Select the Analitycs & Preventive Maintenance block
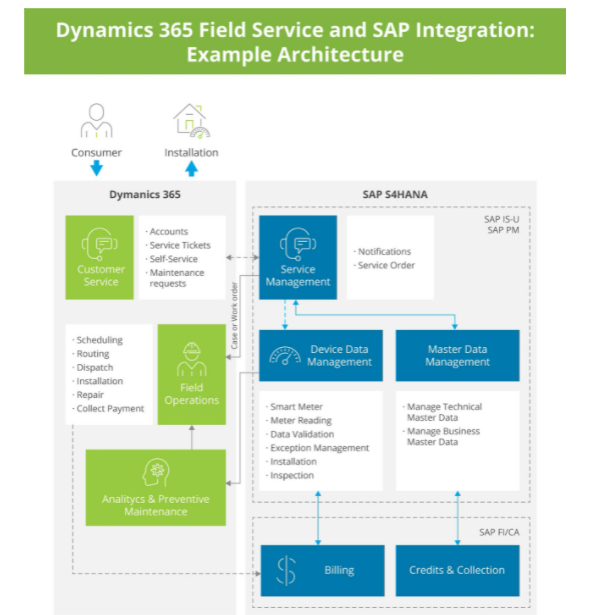Screen dimensions: 607x615 [156, 488]
